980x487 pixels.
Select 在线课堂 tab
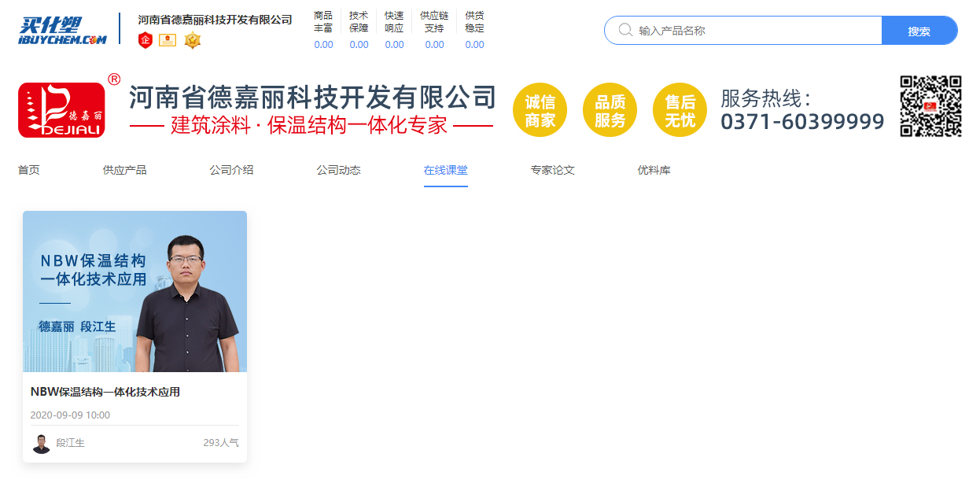coord(445,170)
